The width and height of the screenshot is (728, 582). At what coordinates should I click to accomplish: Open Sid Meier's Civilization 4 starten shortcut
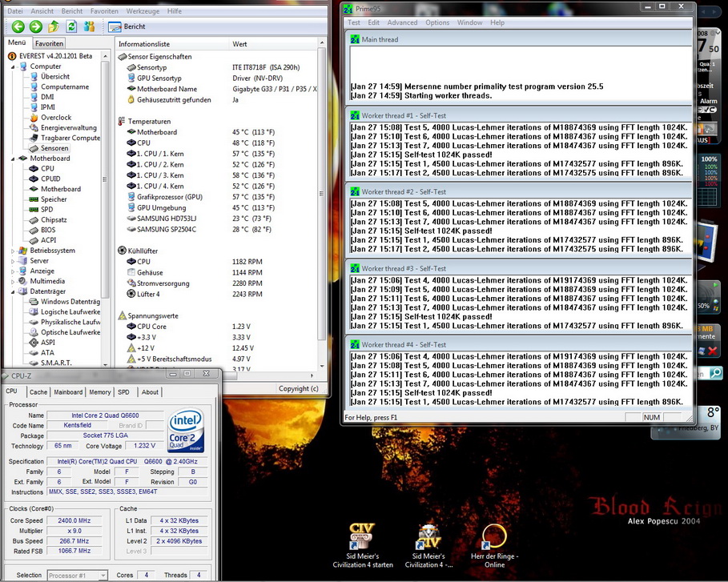362,546
